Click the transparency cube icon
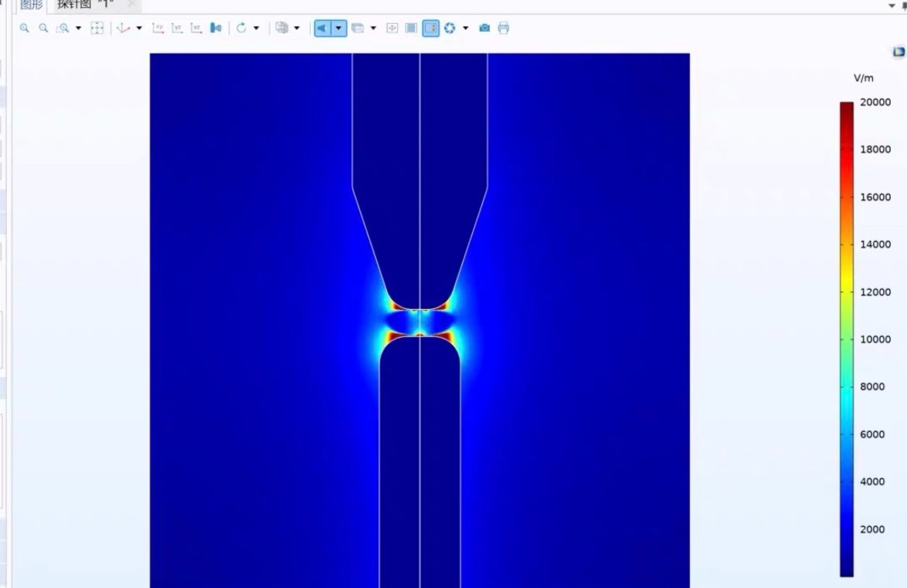 281,28
